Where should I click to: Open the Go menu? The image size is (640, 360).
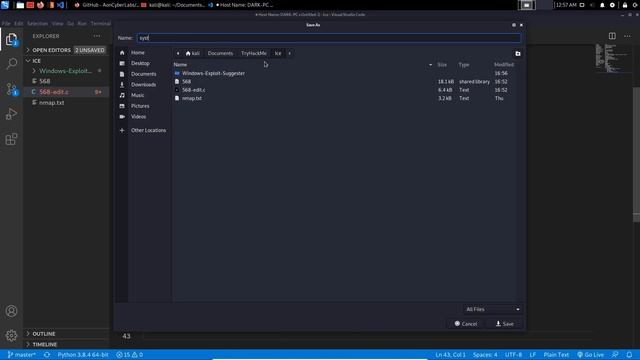(71, 23)
